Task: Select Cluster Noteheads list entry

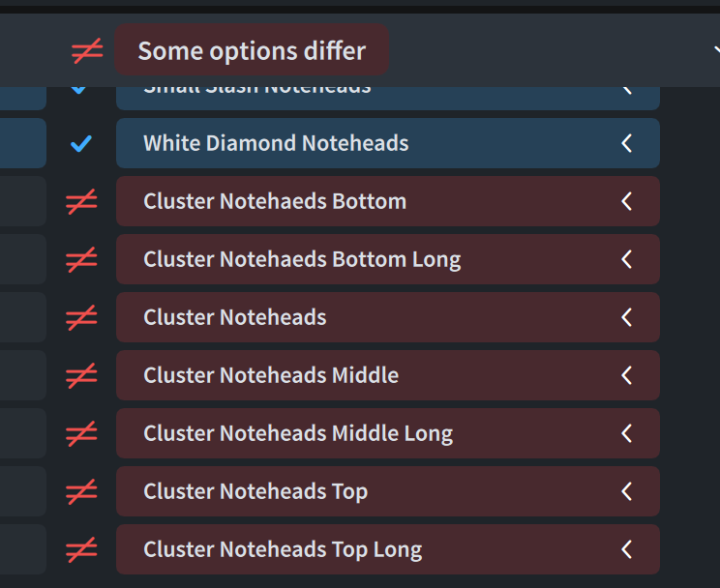Action: tap(235, 317)
